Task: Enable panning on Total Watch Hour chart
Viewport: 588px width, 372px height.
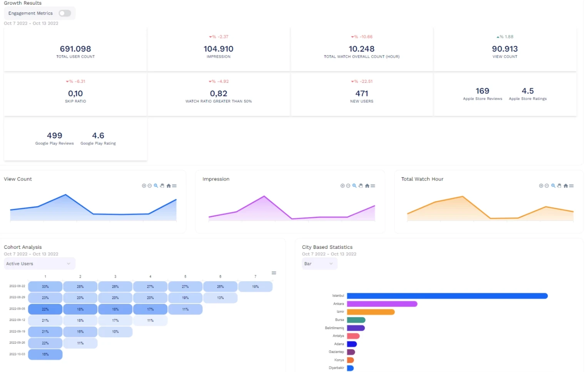Action: click(x=559, y=186)
